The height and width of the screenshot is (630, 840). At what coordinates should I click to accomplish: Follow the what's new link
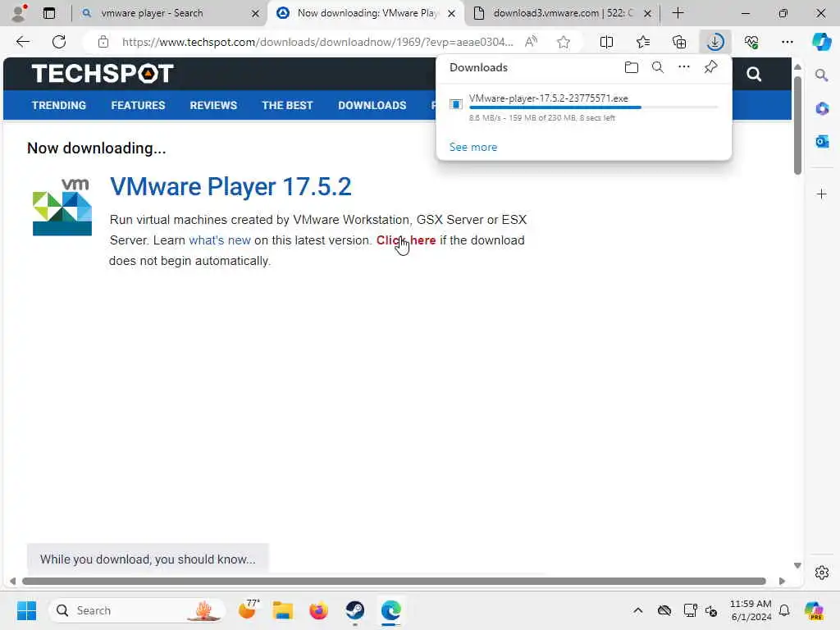tap(220, 240)
